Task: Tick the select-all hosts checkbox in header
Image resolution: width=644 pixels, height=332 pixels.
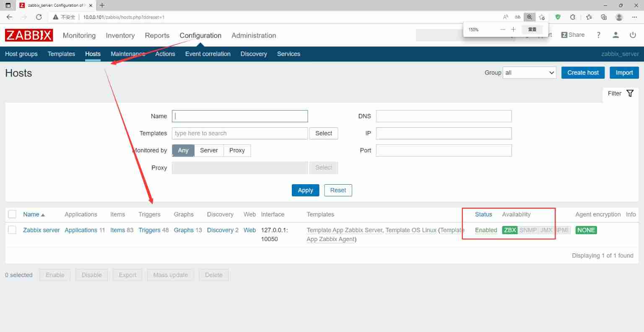Action: point(12,214)
